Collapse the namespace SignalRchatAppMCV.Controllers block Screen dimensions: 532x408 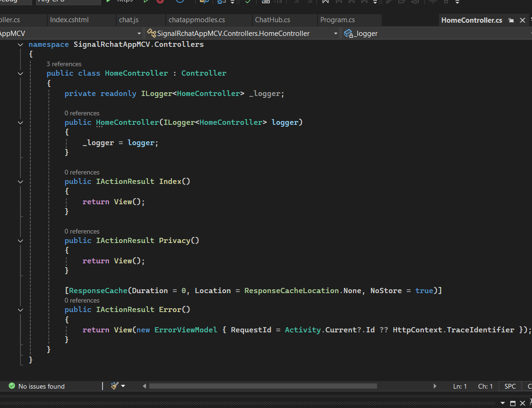[20, 44]
